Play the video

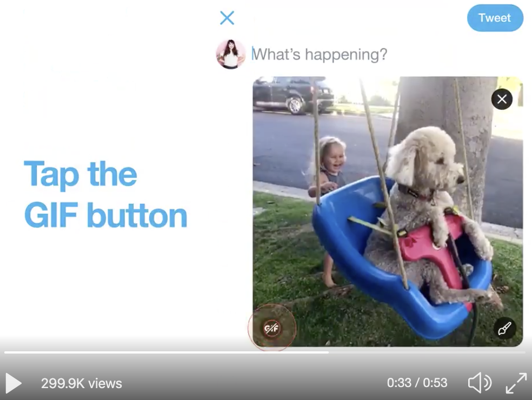(14, 384)
